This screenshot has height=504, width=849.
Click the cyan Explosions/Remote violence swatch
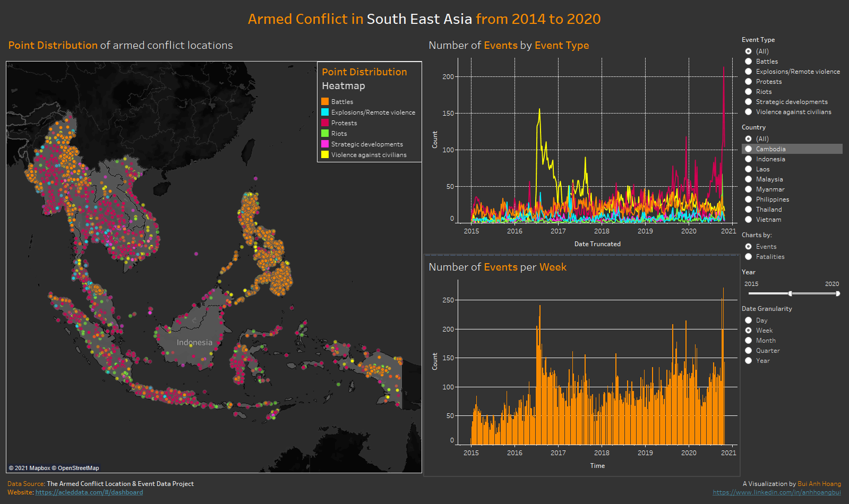point(325,112)
